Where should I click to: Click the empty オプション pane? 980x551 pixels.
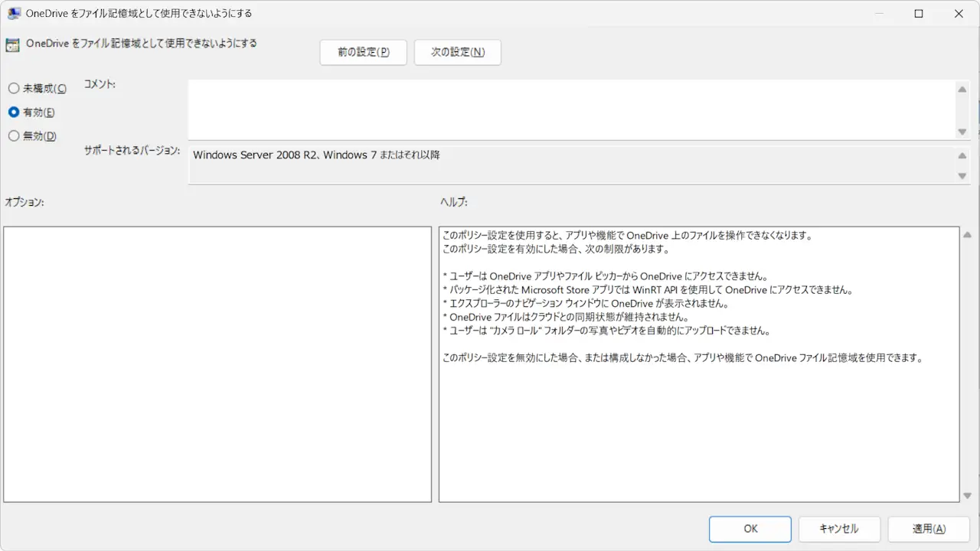pyautogui.click(x=217, y=364)
